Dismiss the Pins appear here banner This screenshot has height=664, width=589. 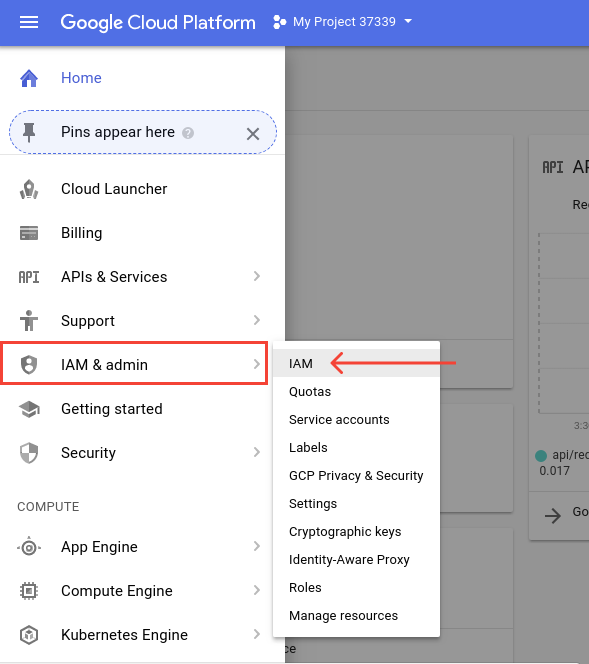pos(253,134)
